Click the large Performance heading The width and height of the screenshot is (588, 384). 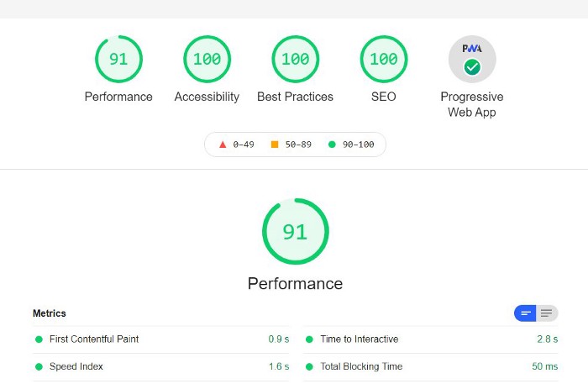pos(295,283)
